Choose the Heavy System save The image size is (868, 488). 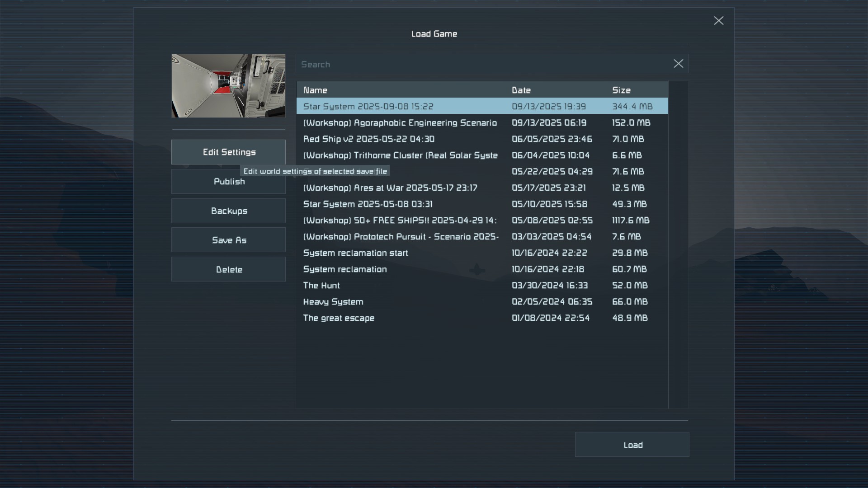333,301
